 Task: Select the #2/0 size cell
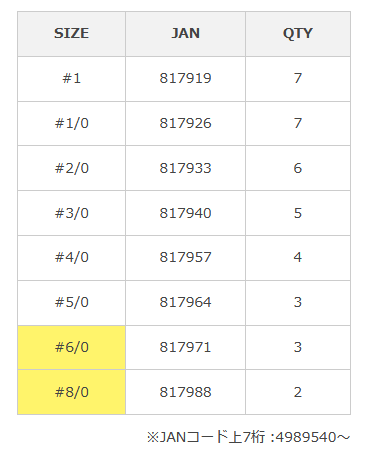[71, 168]
